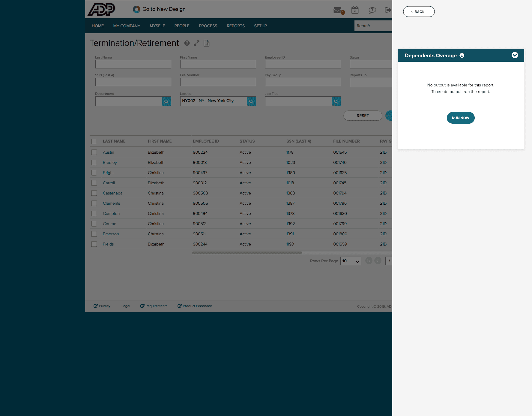
Task: Click the Product Feedback external link icon
Action: point(180,306)
